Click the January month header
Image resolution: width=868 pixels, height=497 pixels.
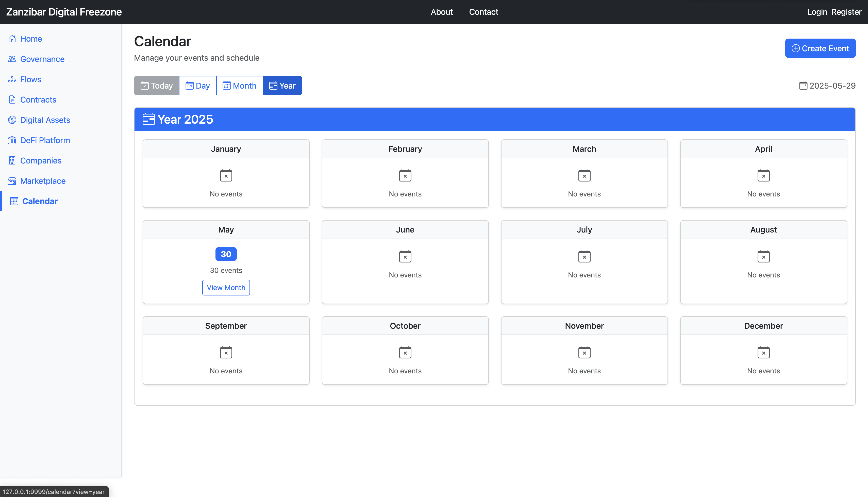[x=226, y=149]
